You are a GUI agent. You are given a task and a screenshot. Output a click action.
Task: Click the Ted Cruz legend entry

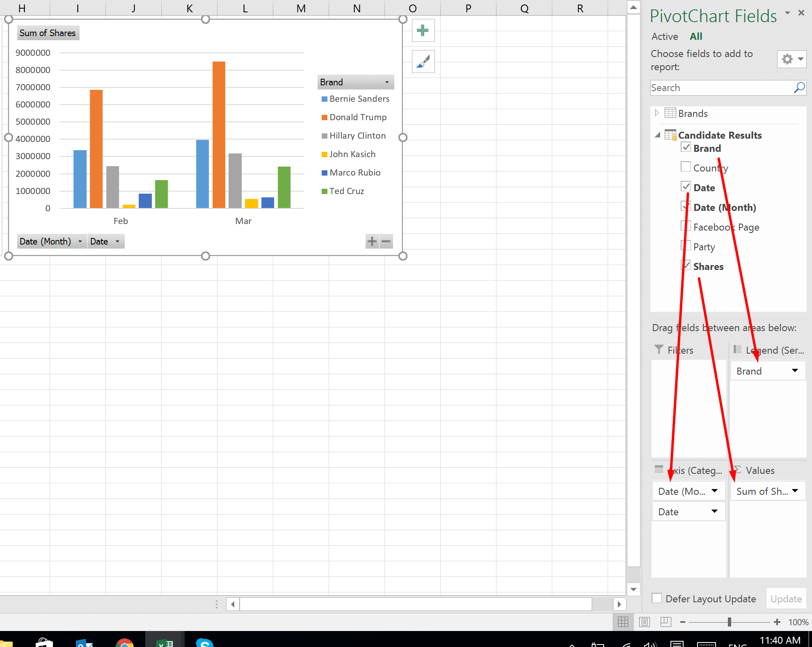343,191
